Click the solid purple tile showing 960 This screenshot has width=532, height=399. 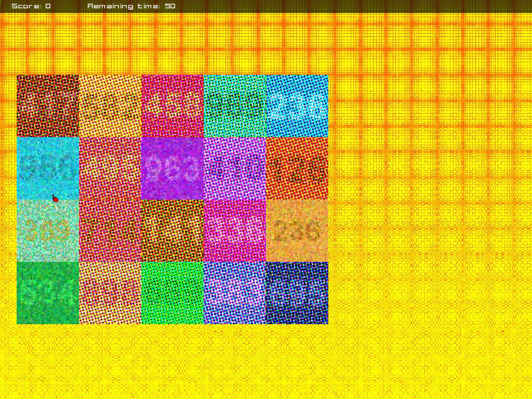pyautogui.click(x=172, y=168)
